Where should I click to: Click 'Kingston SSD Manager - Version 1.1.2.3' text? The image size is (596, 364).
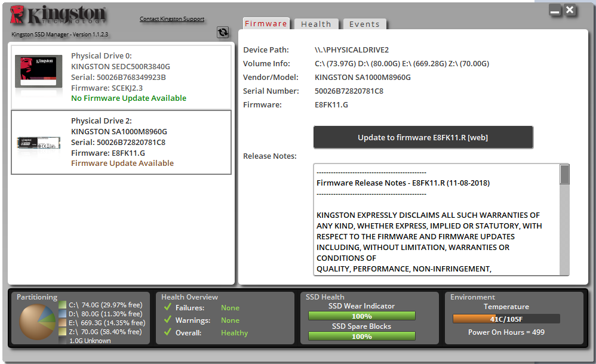pyautogui.click(x=60, y=34)
